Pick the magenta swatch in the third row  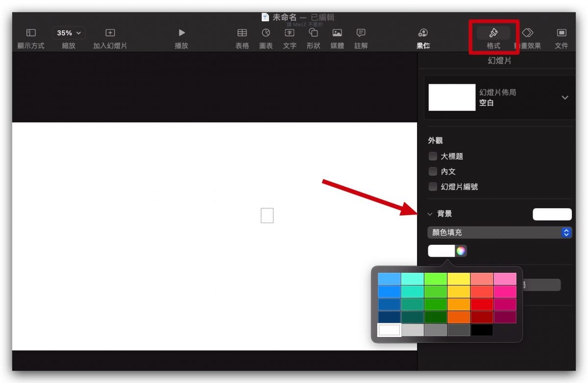pyautogui.click(x=505, y=304)
